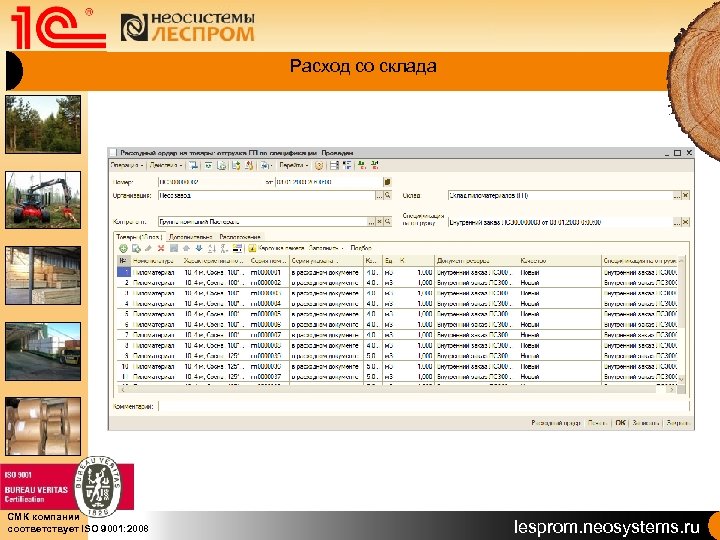Click the Дт/Кт green postings icon
This screenshot has width=720, height=540.
[x=362, y=165]
